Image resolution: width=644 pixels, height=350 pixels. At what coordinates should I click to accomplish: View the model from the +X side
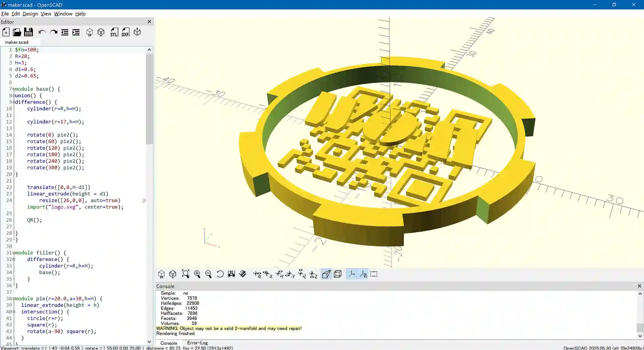click(257, 274)
